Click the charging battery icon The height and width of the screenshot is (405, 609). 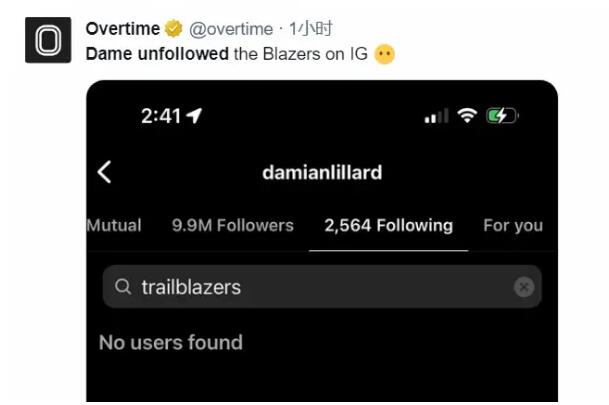coord(502,116)
